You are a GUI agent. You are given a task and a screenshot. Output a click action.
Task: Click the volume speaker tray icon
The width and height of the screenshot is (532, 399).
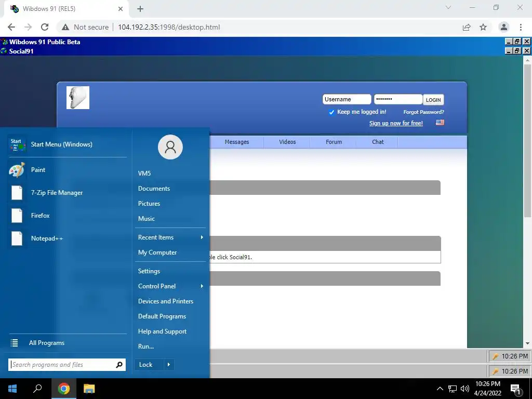tap(465, 389)
